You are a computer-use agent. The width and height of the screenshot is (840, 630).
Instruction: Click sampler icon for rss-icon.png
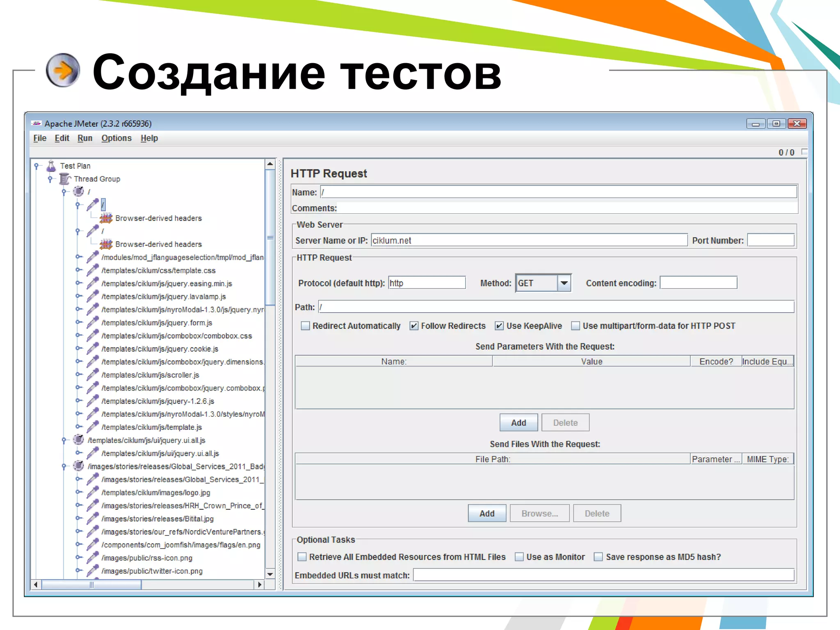tap(93, 557)
